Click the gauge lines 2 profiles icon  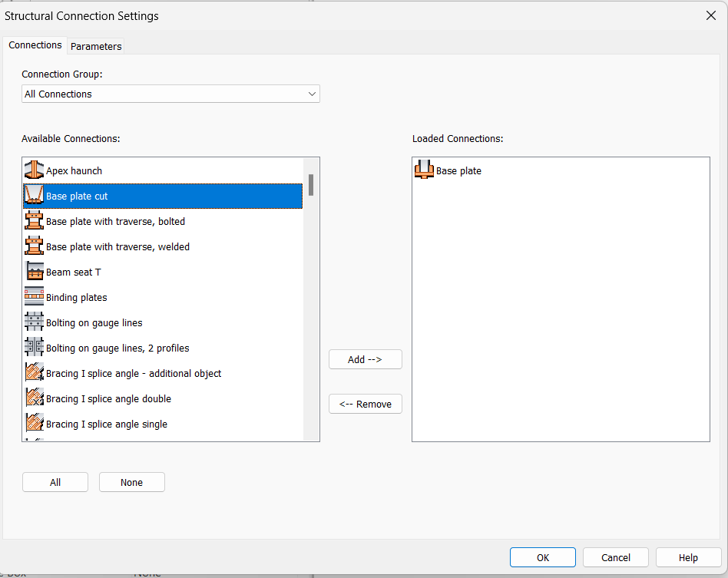pyautogui.click(x=34, y=348)
